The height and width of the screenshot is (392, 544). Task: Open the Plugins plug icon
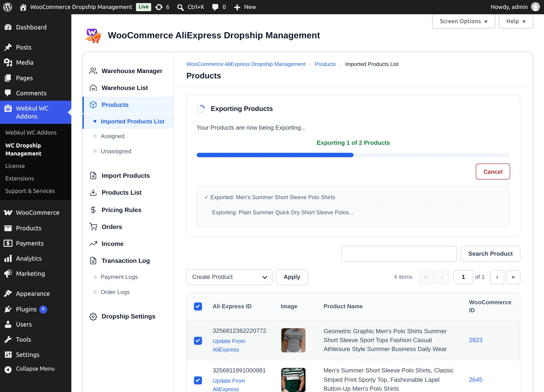[x=8, y=309]
